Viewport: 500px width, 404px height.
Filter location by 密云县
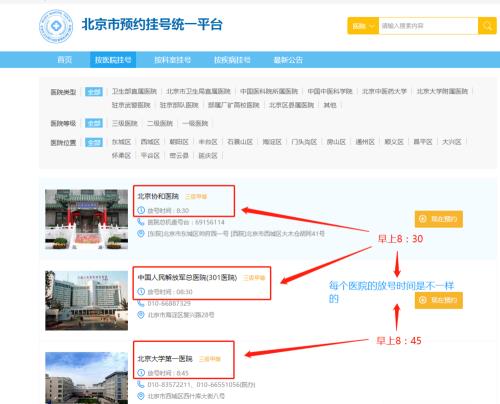179,156
